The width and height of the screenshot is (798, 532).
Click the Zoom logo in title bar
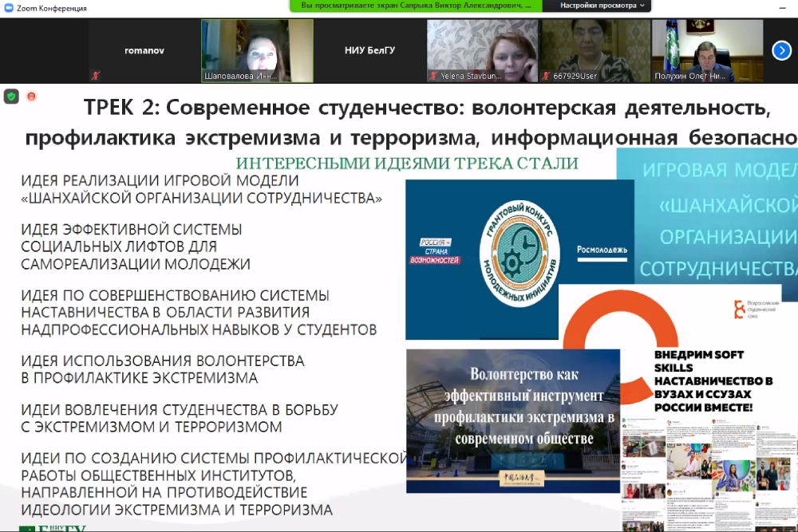(x=7, y=7)
